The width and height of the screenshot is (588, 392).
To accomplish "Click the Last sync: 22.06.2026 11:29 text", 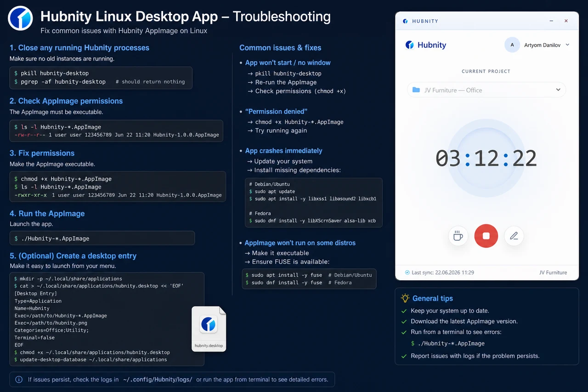I will (443, 273).
